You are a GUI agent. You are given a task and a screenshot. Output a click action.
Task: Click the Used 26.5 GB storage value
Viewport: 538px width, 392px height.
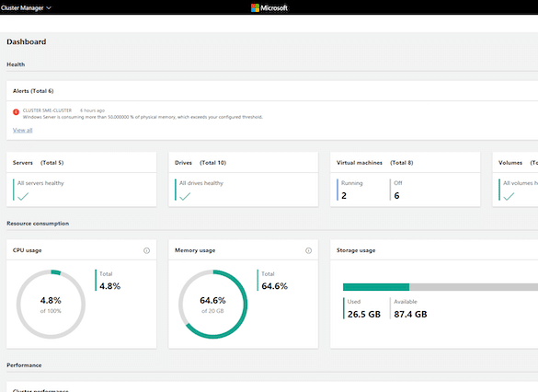click(364, 314)
